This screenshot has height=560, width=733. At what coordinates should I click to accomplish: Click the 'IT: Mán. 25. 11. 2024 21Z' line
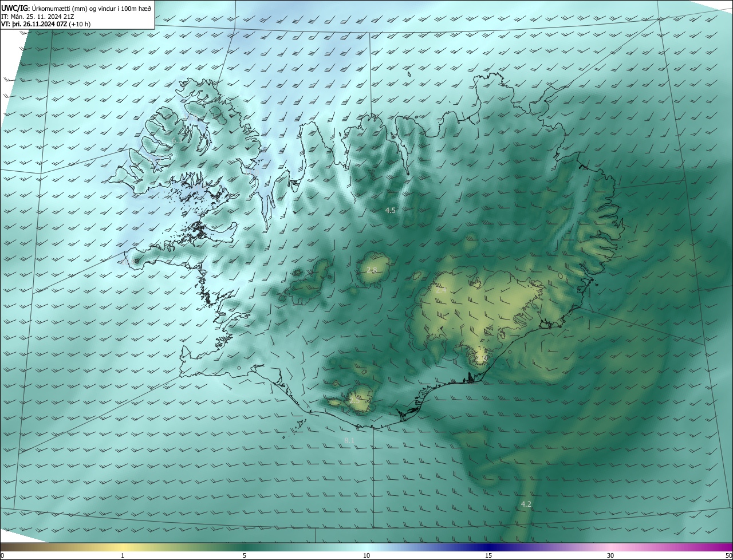37,16
